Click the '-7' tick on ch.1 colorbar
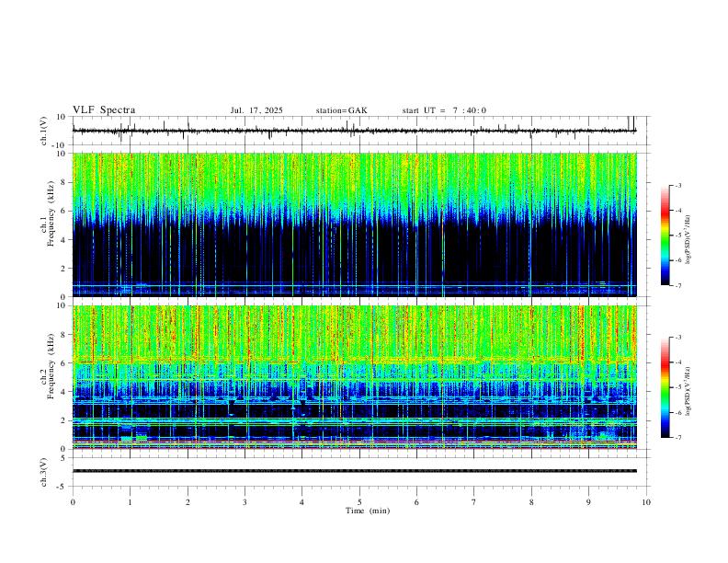 point(677,286)
